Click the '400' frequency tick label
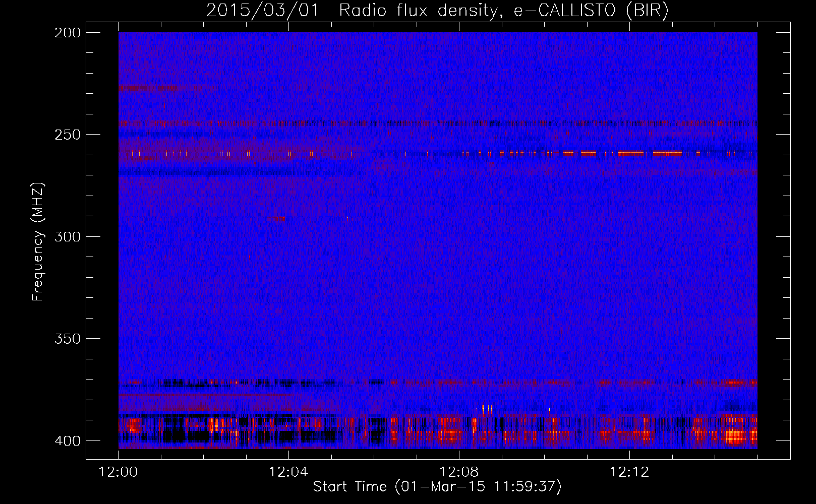The width and height of the screenshot is (816, 504). [67, 440]
